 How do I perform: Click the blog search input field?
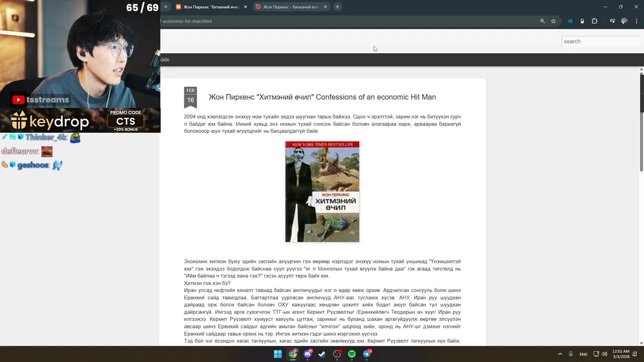pyautogui.click(x=601, y=41)
